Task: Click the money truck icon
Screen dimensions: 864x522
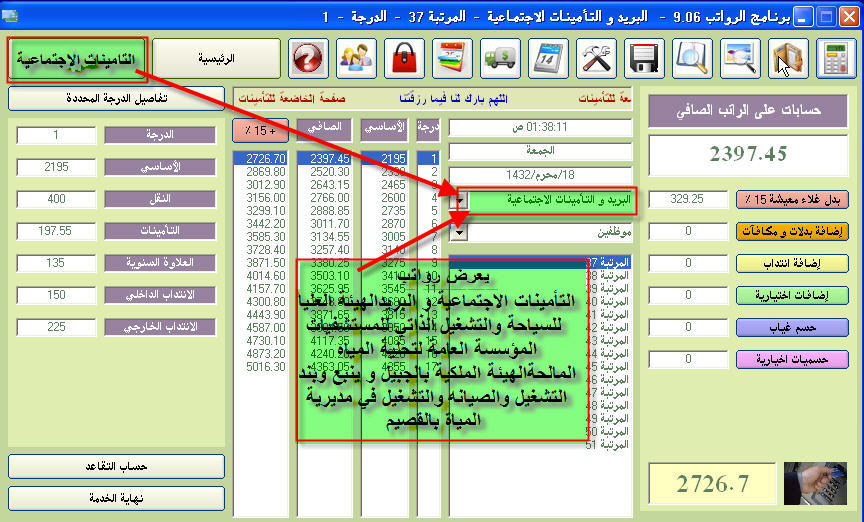Action: pos(500,59)
